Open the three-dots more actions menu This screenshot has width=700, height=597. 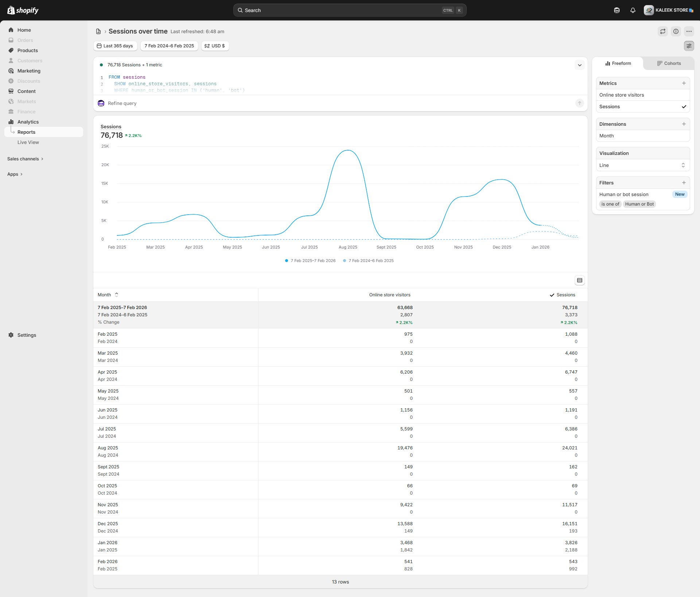[689, 31]
